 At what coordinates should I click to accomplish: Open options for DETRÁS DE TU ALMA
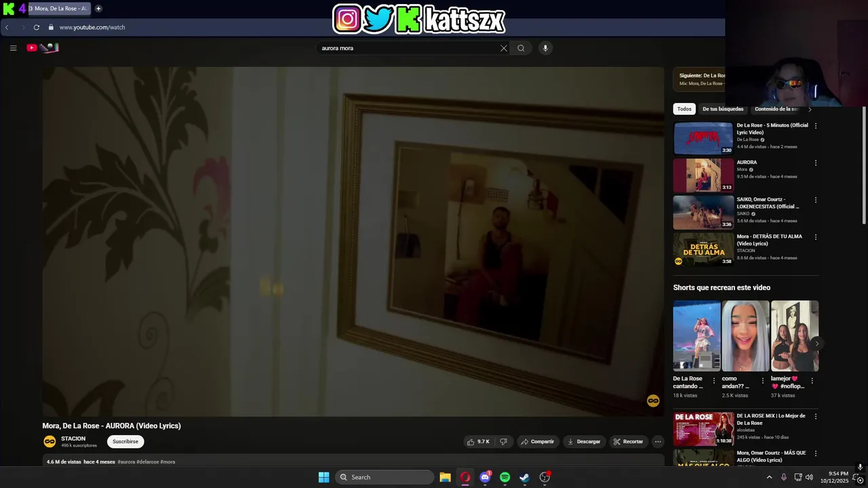click(816, 237)
